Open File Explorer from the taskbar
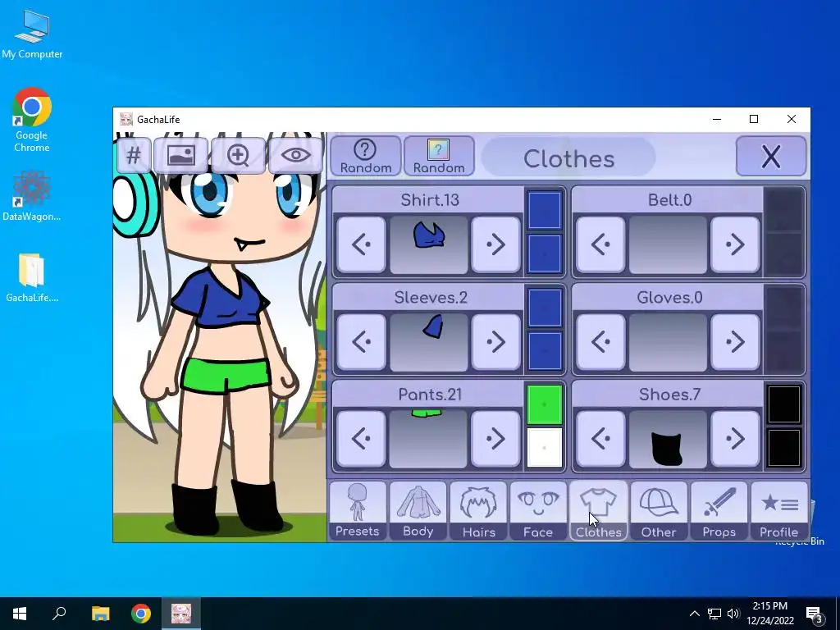The width and height of the screenshot is (840, 630). [100, 614]
